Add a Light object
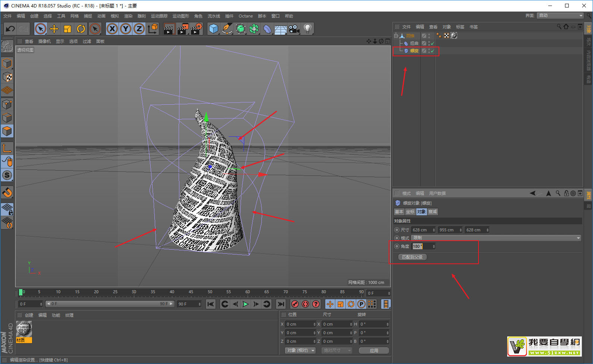 point(307,29)
